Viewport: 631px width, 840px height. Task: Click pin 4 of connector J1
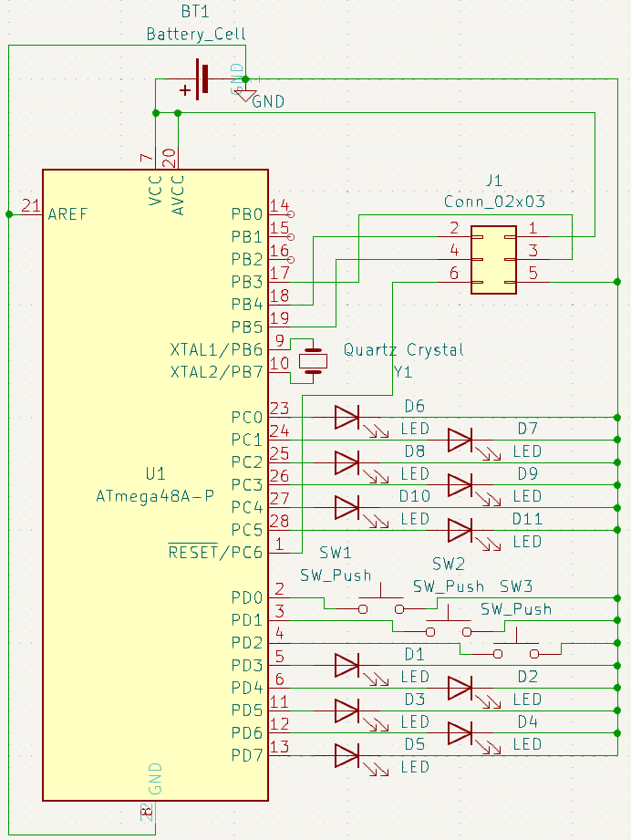click(454, 251)
